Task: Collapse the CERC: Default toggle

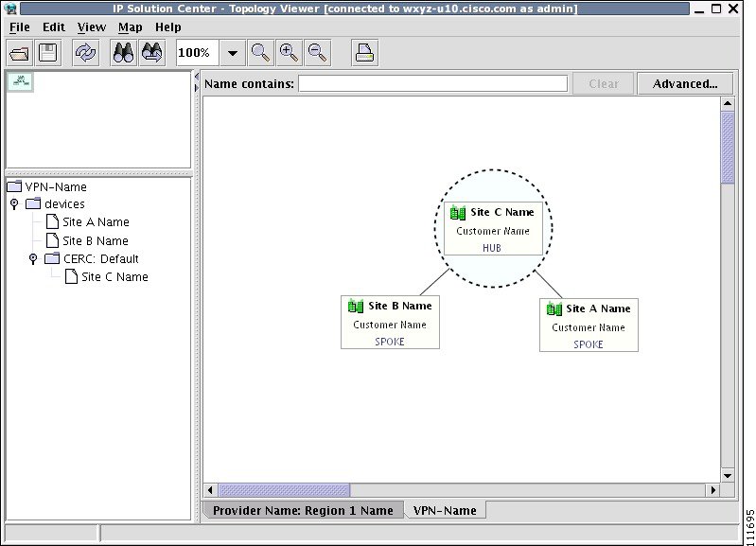Action: [x=33, y=259]
